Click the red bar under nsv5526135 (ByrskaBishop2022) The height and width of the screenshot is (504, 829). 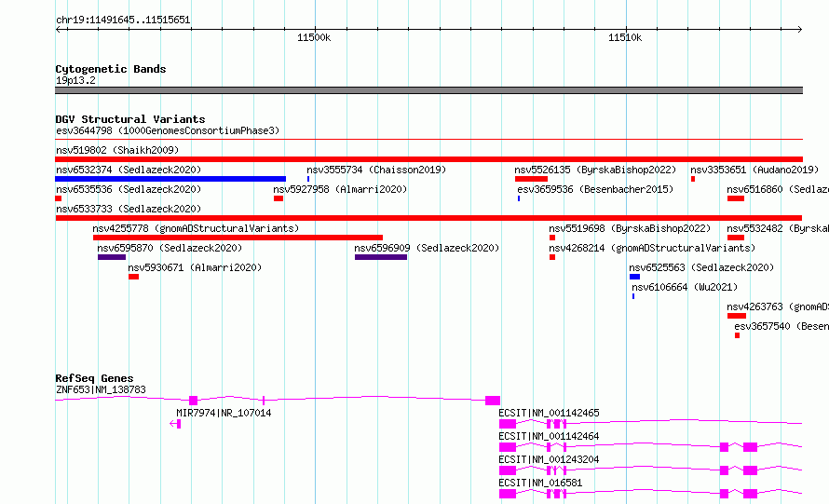click(x=531, y=179)
